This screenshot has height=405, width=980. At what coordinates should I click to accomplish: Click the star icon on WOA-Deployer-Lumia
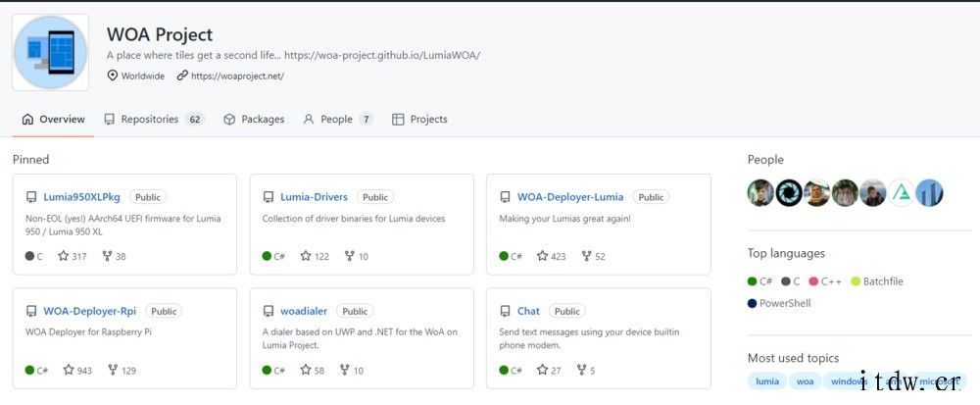click(542, 256)
